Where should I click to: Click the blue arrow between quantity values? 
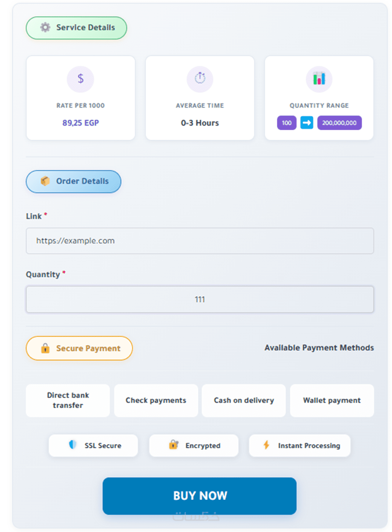click(307, 123)
